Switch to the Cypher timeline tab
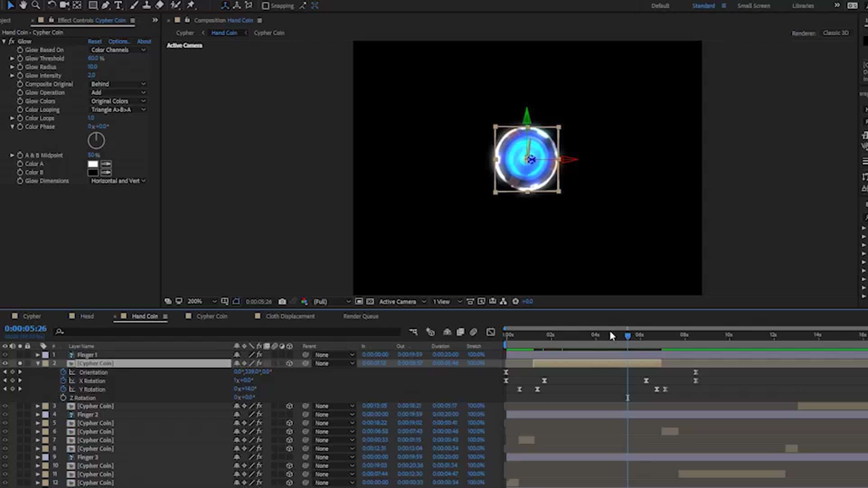868x488 pixels. (32, 316)
